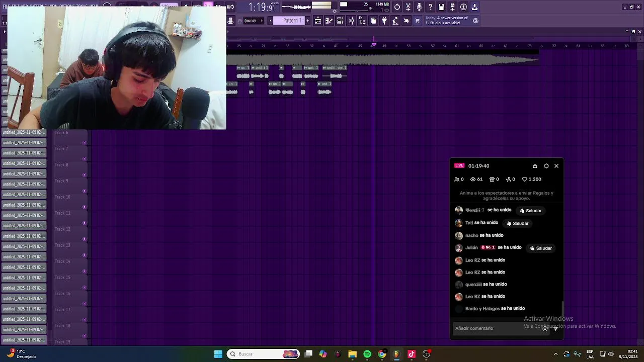
Task: Open the project info icon
Action: (x=463, y=7)
